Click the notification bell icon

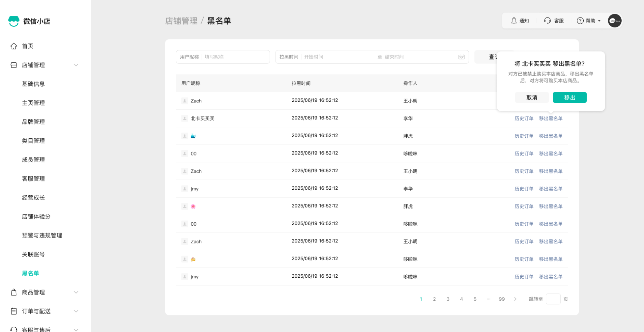[513, 21]
